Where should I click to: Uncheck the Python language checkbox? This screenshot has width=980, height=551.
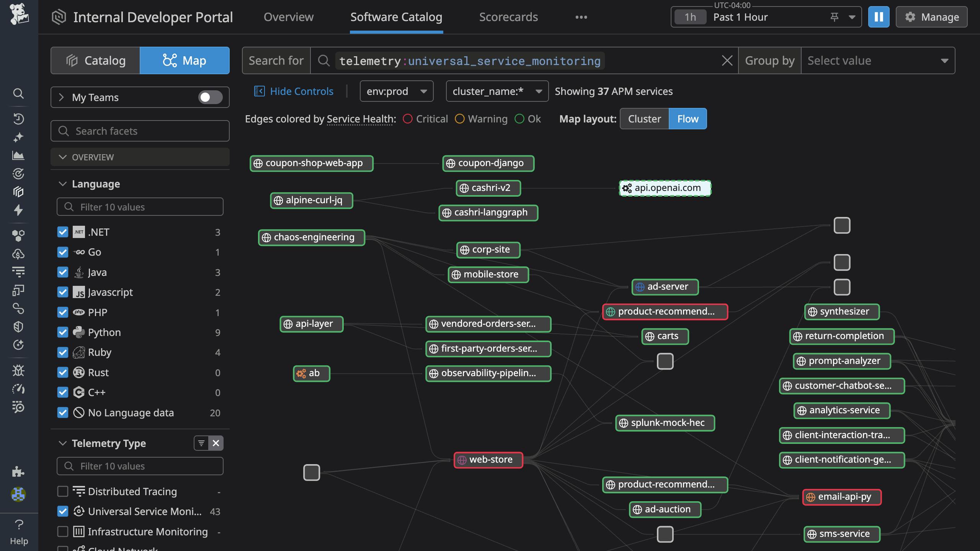[x=63, y=332]
